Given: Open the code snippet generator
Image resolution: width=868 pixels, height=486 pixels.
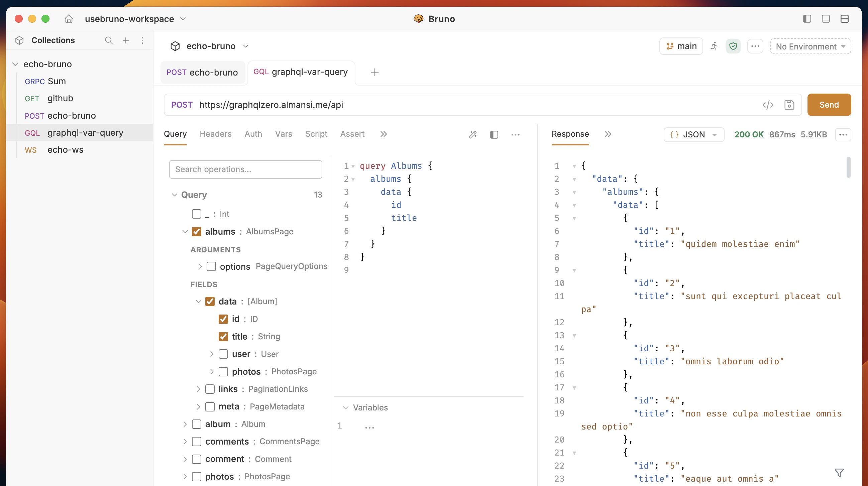Looking at the screenshot, I should click(x=768, y=105).
